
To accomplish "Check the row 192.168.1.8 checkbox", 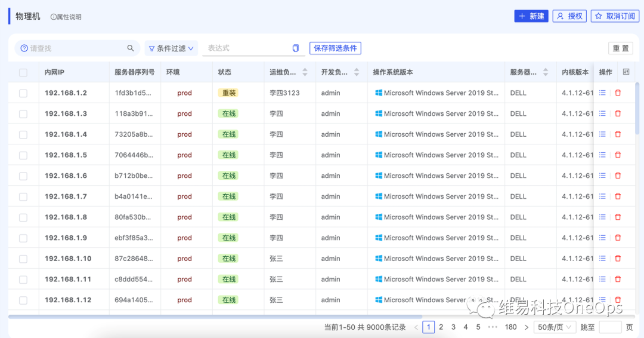I will click(x=23, y=217).
